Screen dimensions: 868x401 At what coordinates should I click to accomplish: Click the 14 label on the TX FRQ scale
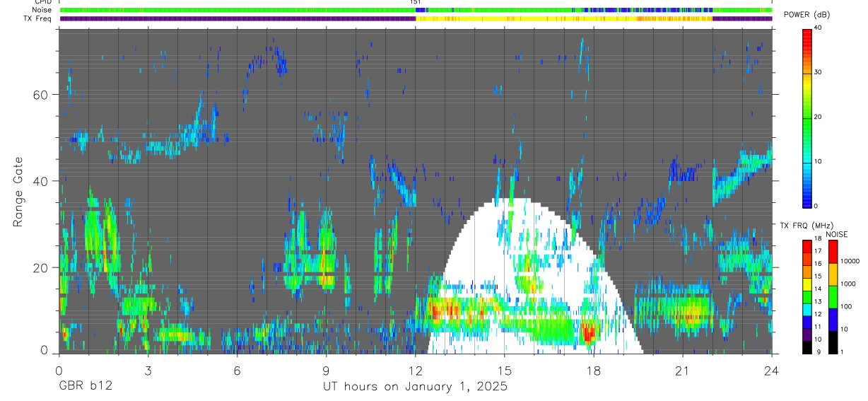pyautogui.click(x=818, y=289)
